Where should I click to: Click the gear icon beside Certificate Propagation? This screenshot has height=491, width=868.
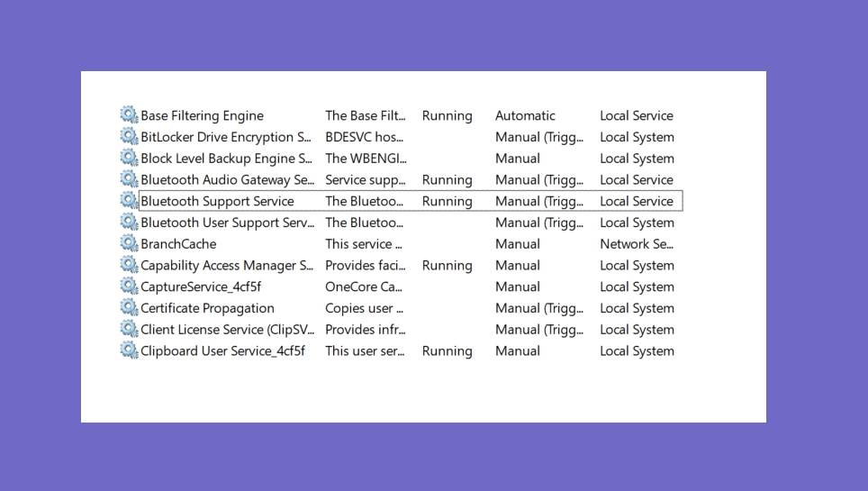click(129, 307)
